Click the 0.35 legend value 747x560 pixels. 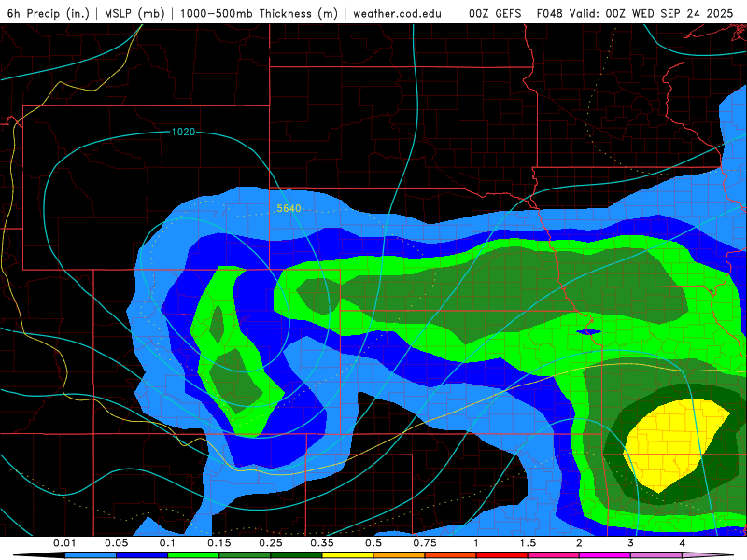(322, 543)
